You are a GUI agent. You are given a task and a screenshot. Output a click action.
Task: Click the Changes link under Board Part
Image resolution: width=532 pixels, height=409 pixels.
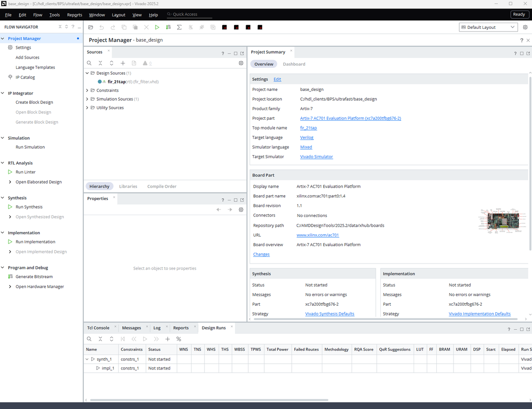point(261,254)
